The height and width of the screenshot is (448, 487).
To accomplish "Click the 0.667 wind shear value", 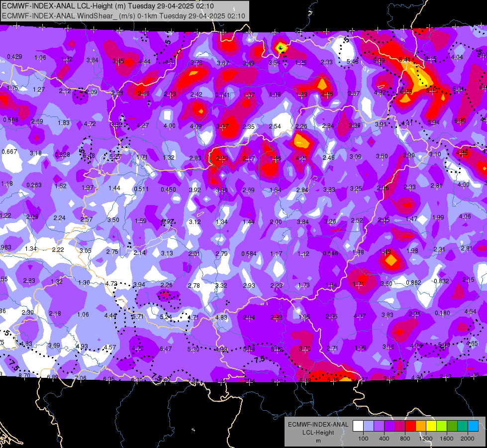I will (x=9, y=152).
